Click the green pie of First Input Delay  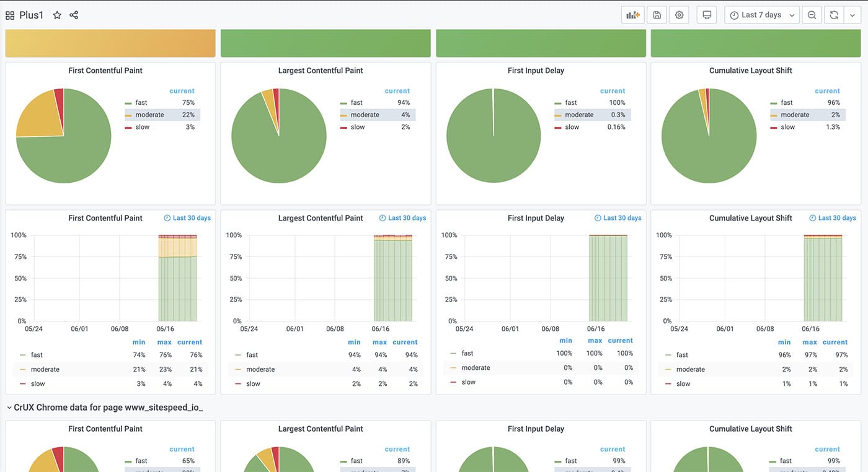coord(494,136)
